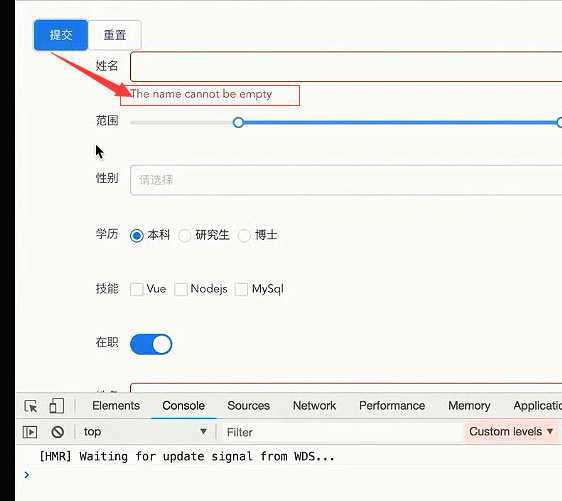Open the Performance tab
The image size is (562, 501).
392,406
